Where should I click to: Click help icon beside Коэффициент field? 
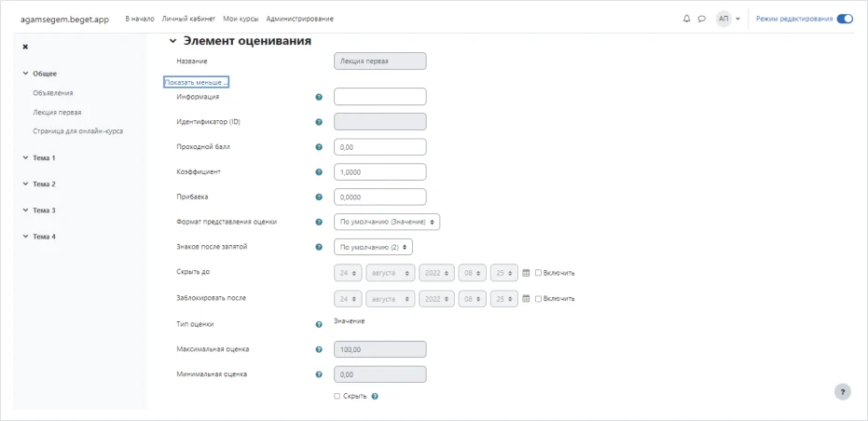pos(319,172)
